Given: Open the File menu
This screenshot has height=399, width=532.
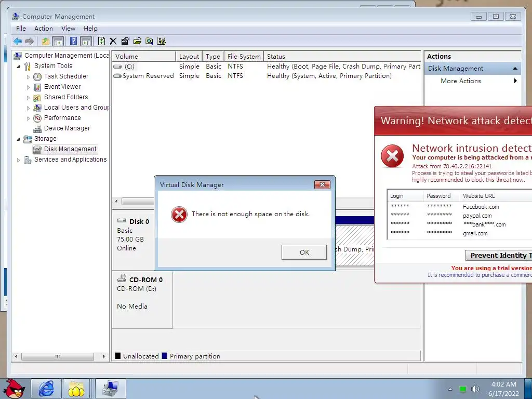Looking at the screenshot, I should [21, 29].
